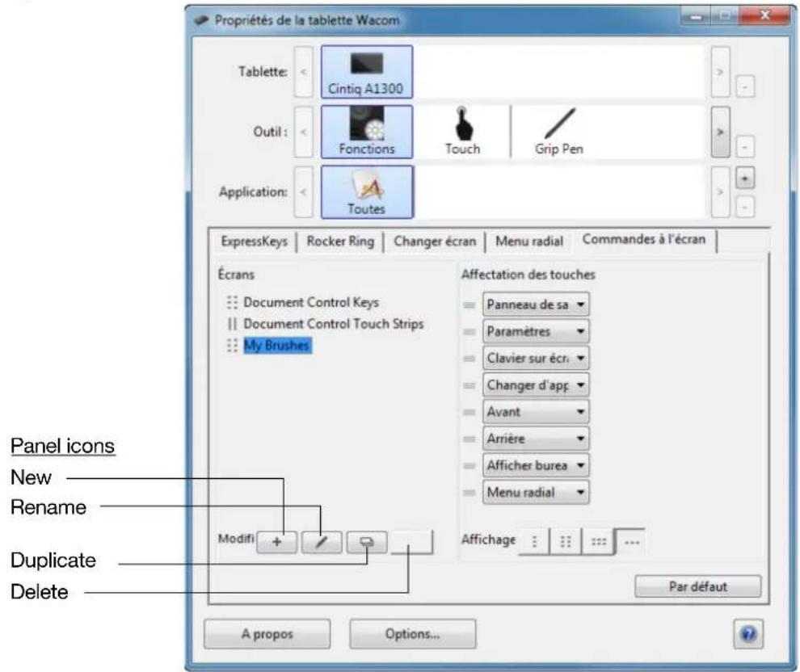Expand the Arrière dropdown

536,439
